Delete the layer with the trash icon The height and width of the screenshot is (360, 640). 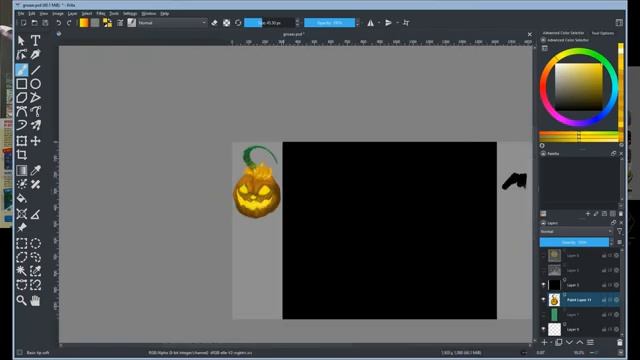pyautogui.click(x=620, y=342)
